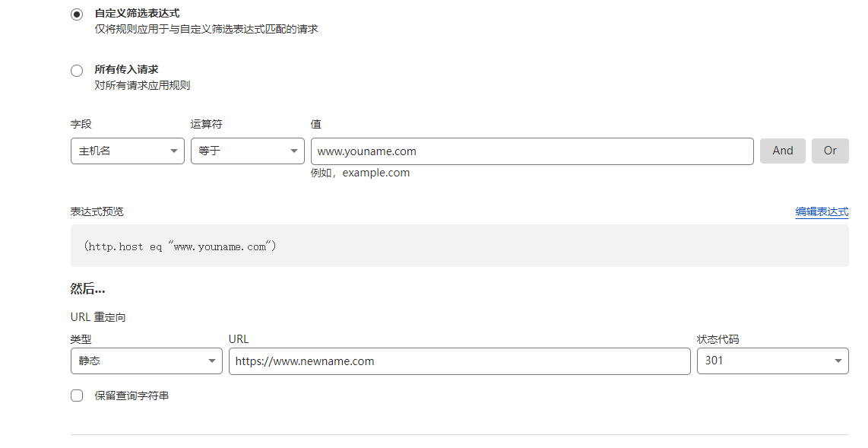Click the 保留查询字符串 label text
This screenshot has width=868, height=448.
(x=131, y=396)
